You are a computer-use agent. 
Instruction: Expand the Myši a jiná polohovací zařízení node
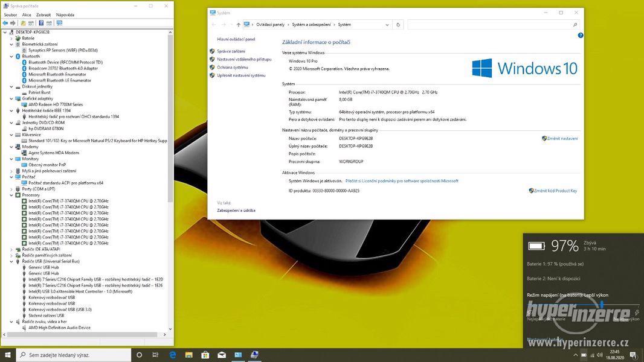pyautogui.click(x=11, y=171)
